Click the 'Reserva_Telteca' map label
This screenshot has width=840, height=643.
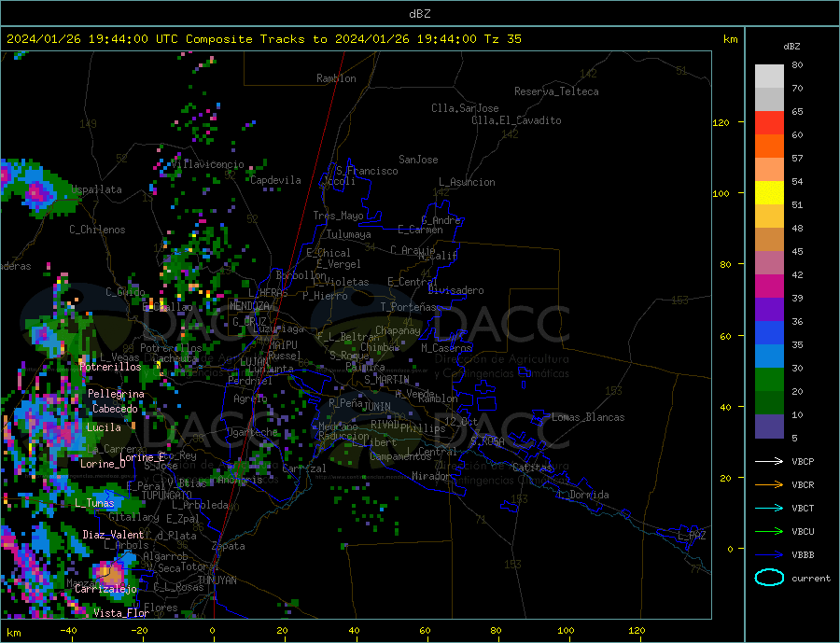tap(556, 91)
